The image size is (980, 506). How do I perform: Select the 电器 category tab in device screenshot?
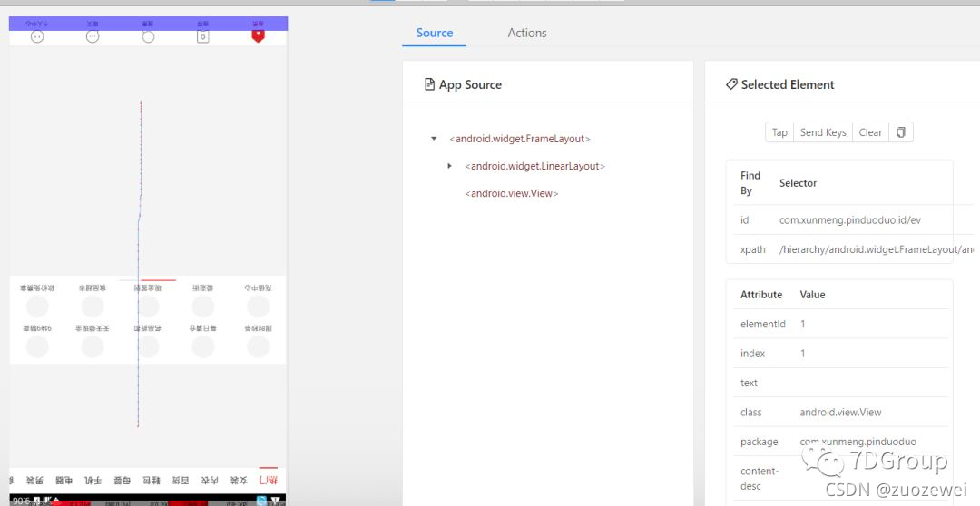click(64, 481)
